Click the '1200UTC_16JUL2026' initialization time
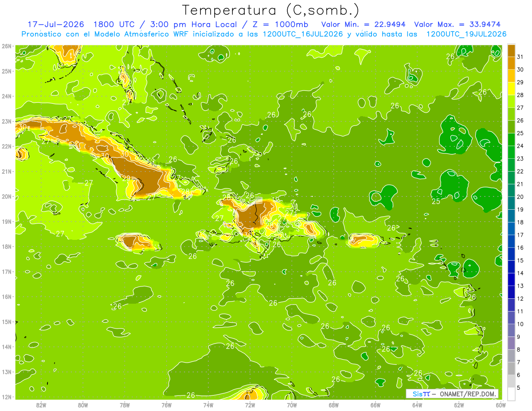This screenshot has height=411, width=532. [x=303, y=34]
